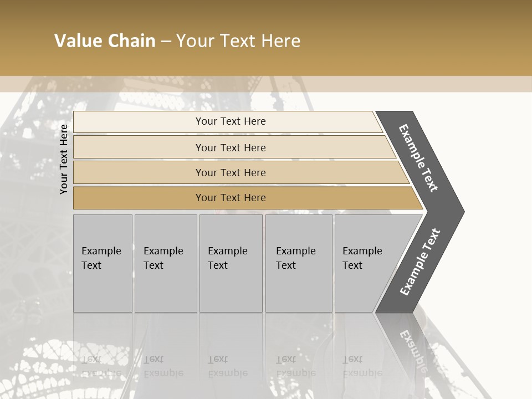Select the fourth gray "Example Text" box
Image resolution: width=532 pixels, height=399 pixels.
(x=298, y=263)
